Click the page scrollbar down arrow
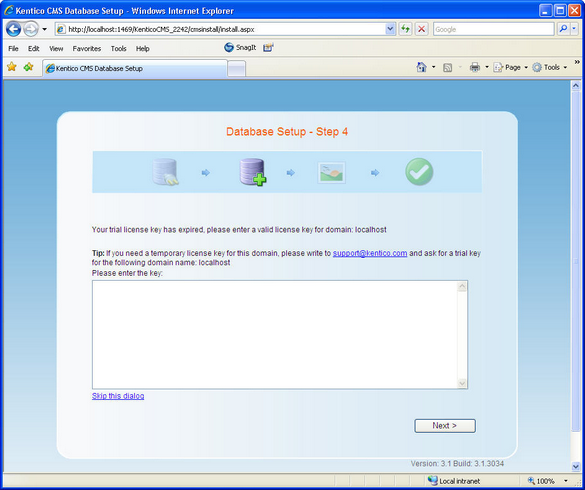Viewport: 585px width, 490px height. [575, 466]
